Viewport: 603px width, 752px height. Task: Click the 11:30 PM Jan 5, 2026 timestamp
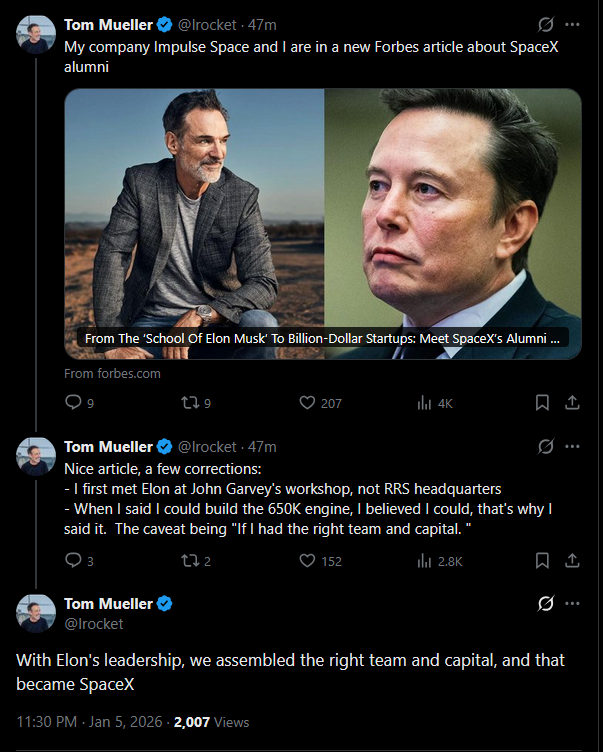click(90, 721)
